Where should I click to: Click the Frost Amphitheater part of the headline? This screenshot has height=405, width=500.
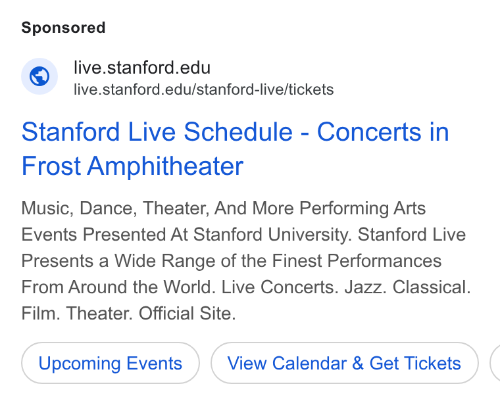(132, 166)
